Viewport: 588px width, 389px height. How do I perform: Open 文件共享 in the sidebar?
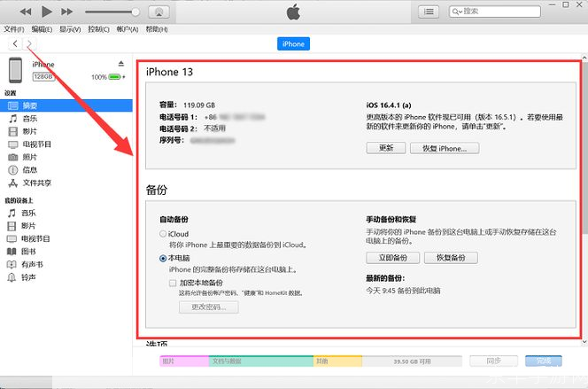[x=37, y=183]
